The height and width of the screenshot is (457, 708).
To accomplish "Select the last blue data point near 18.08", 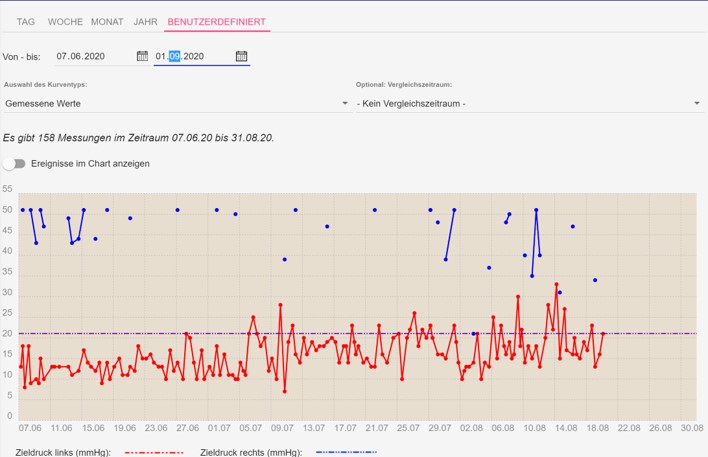I will [595, 280].
